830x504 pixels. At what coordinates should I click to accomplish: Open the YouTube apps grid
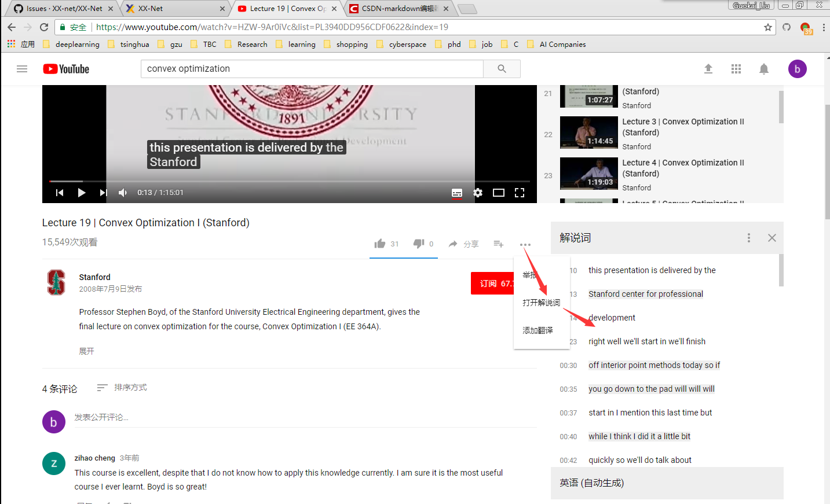[x=736, y=69]
